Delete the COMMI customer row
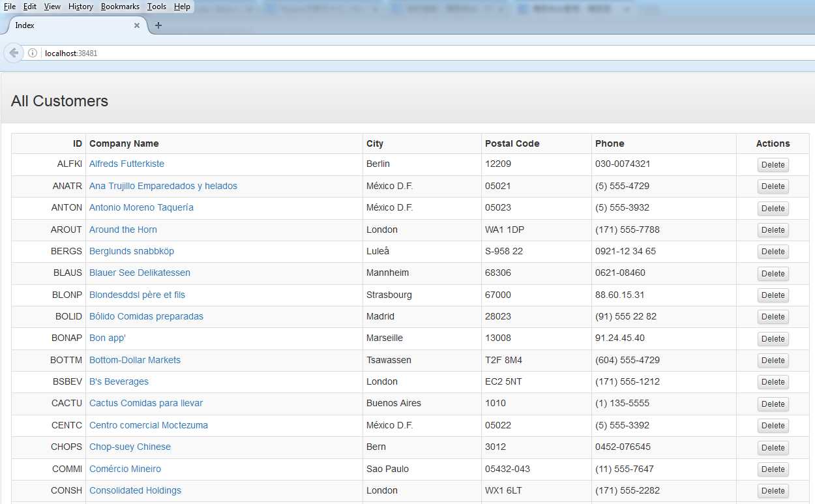The height and width of the screenshot is (504, 815). click(x=773, y=469)
